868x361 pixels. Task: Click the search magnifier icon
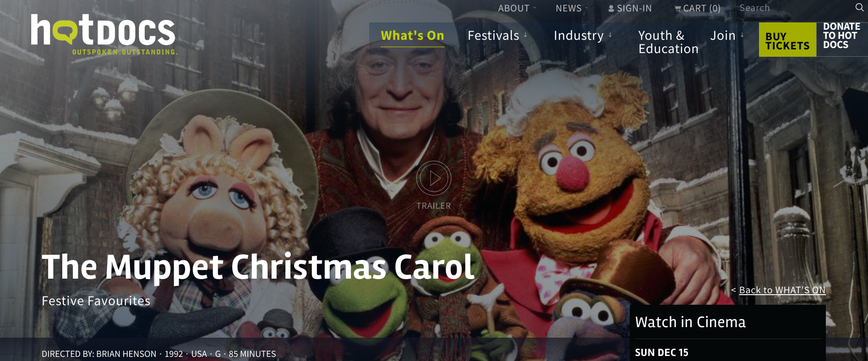click(859, 7)
